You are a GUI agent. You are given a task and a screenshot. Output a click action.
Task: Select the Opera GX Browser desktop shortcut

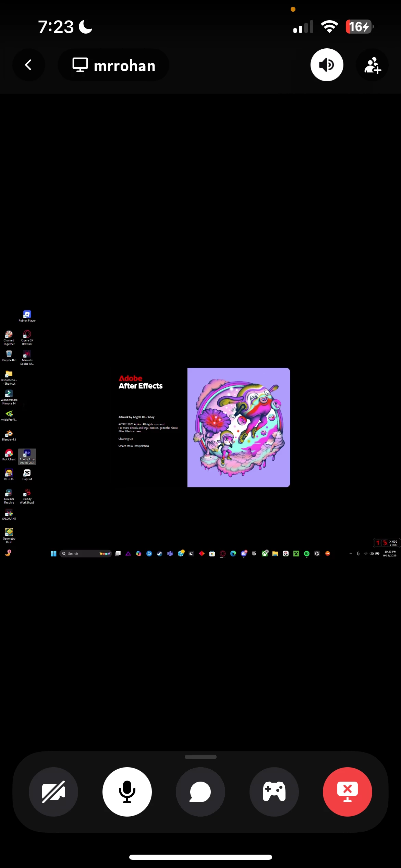(x=27, y=338)
